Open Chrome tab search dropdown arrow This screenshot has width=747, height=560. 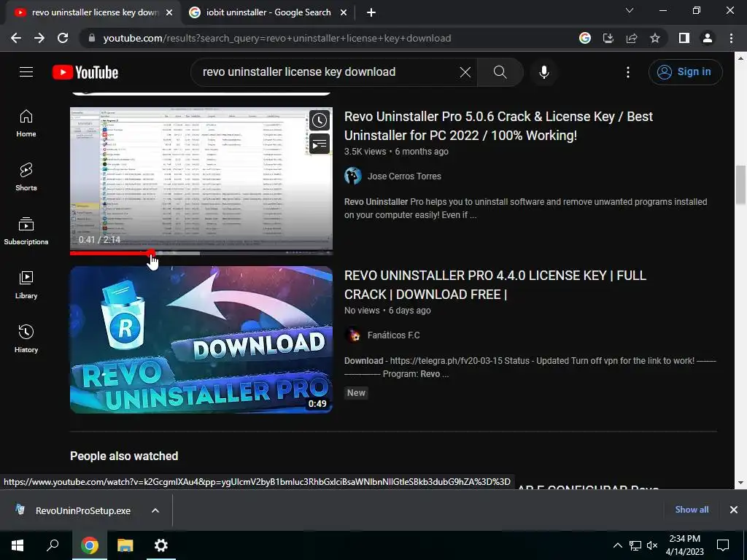pos(630,10)
